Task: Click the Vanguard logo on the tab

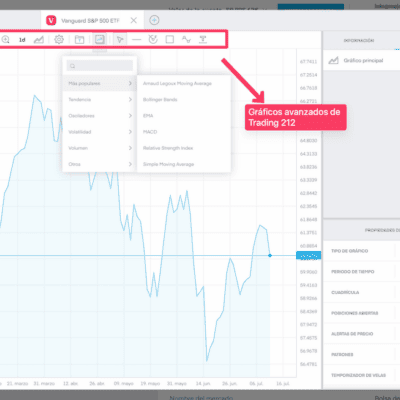Action: [51, 20]
